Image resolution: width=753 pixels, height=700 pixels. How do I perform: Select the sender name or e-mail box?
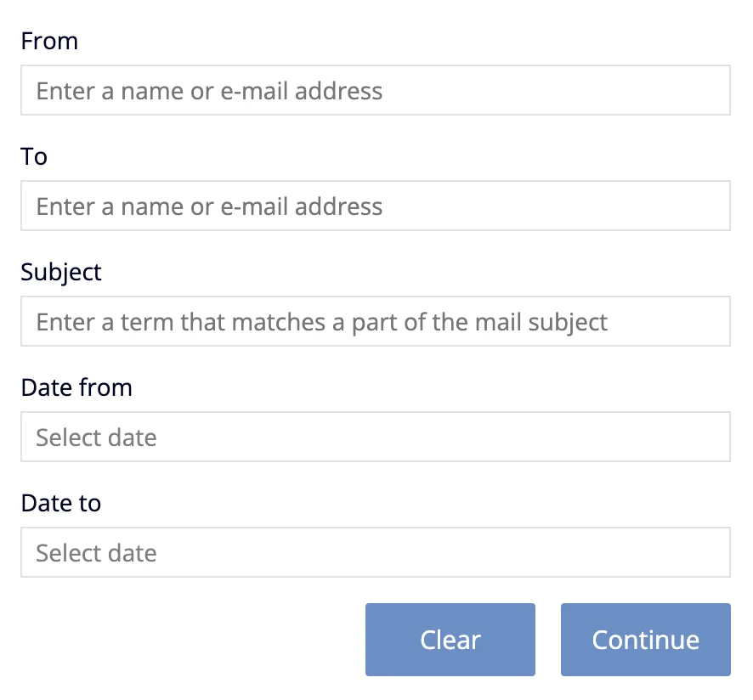coord(375,90)
